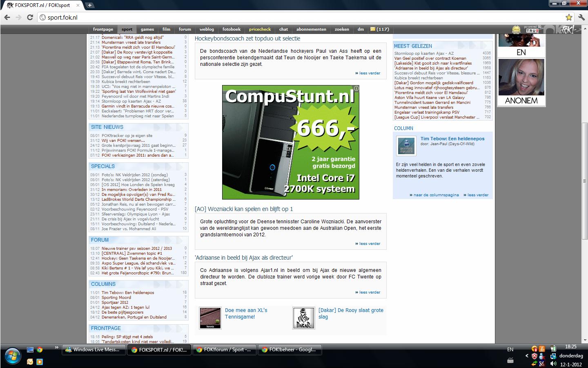Open 'Sporting Moord' in Columns list
Image resolution: width=588 pixels, height=368 pixels.
116,298
